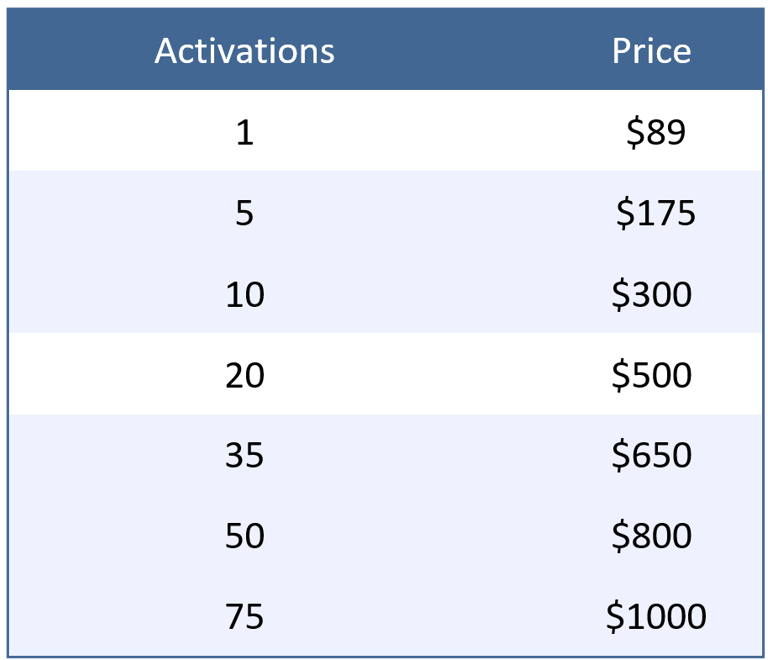Screen dimensions: 768x660
Task: Select the $175 price cell
Action: coord(656,213)
